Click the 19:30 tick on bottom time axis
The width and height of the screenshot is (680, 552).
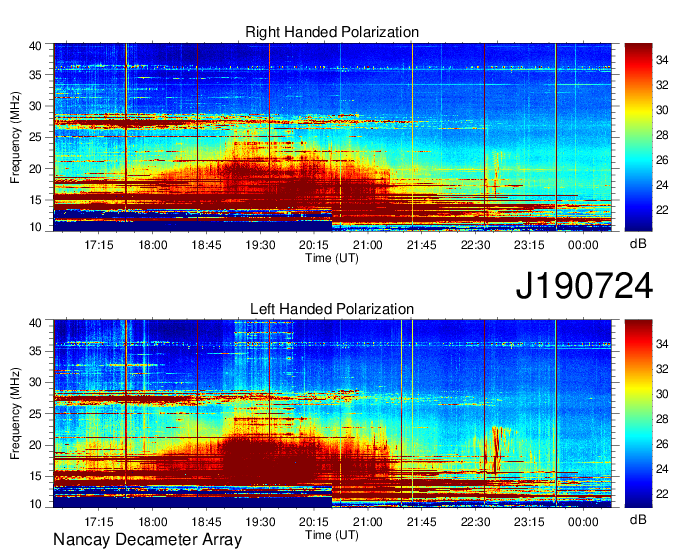pyautogui.click(x=260, y=522)
